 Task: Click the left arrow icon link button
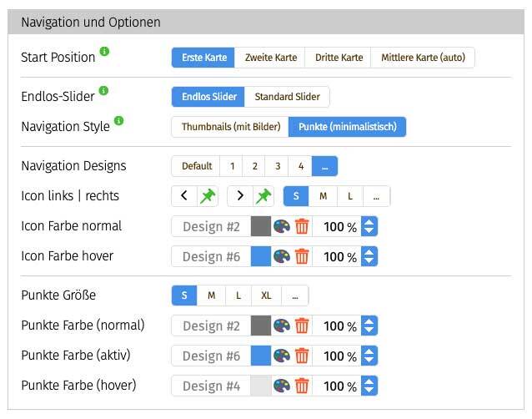coord(184,196)
